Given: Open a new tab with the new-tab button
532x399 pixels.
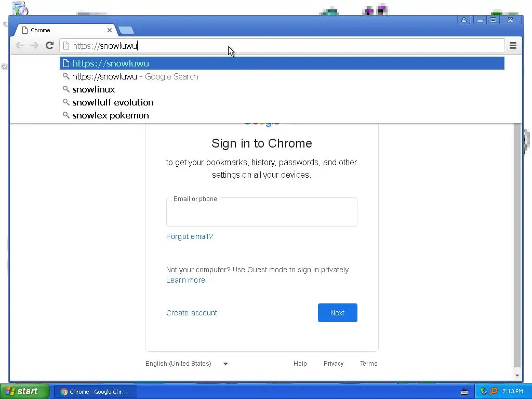Looking at the screenshot, I should coord(126,30).
